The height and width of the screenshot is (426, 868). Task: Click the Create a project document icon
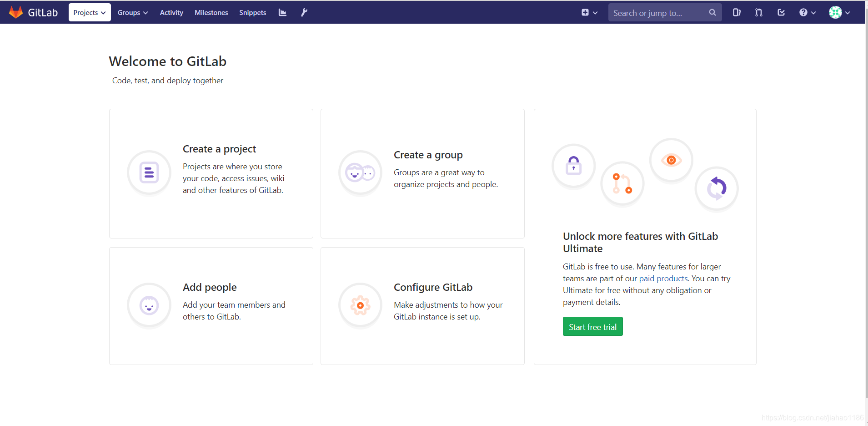[x=149, y=172]
